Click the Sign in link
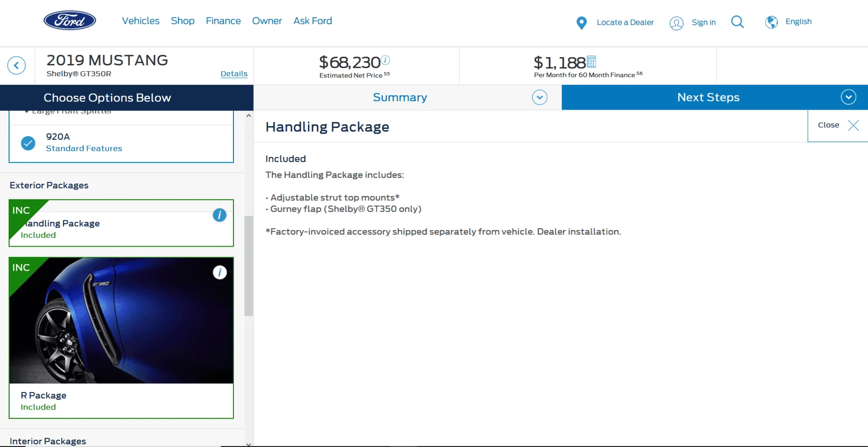The height and width of the screenshot is (447, 868). pos(704,22)
